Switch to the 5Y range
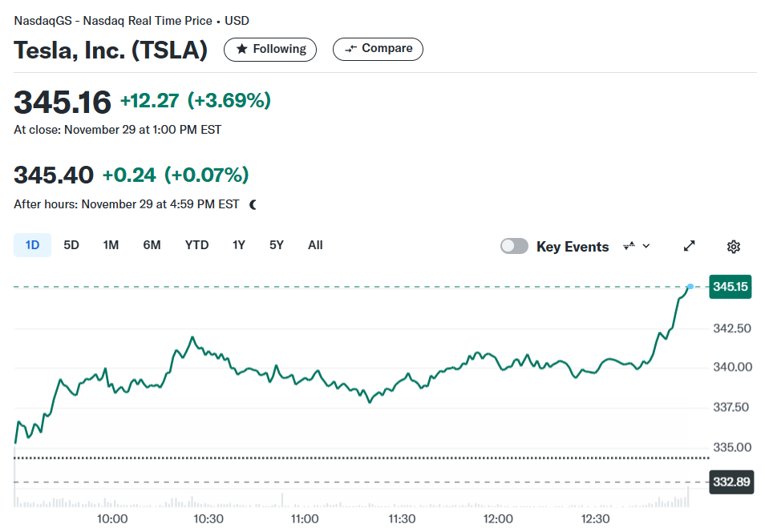The width and height of the screenshot is (765, 532). click(x=277, y=245)
